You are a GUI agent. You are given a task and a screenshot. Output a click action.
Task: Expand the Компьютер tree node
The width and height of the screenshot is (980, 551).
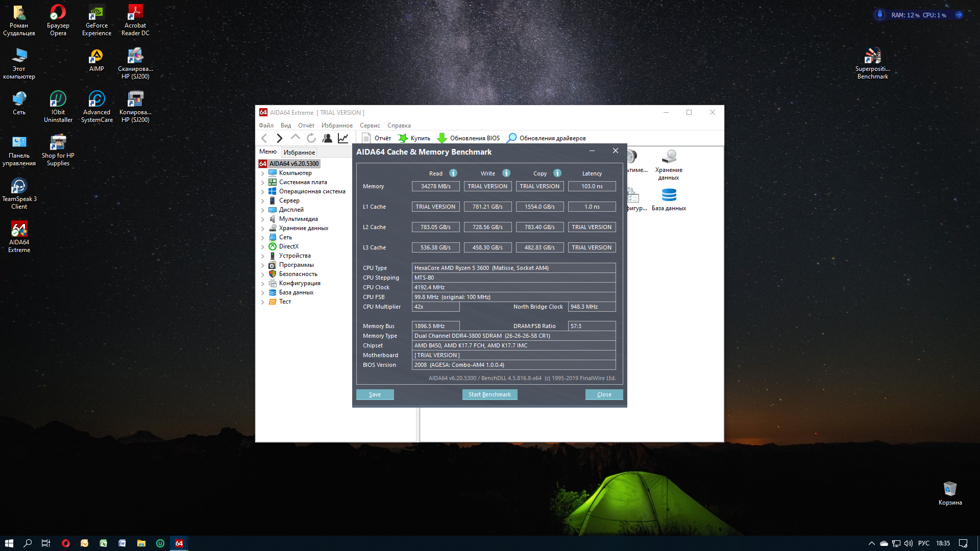point(263,173)
